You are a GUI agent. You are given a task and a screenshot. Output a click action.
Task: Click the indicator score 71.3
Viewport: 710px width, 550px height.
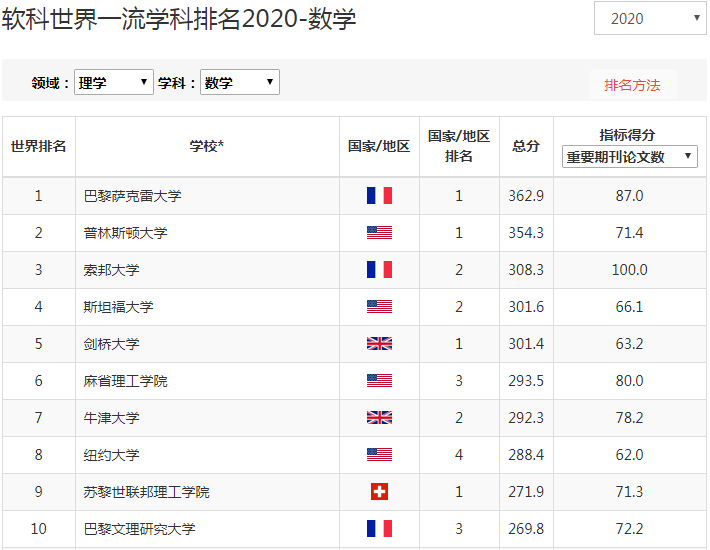(x=629, y=492)
